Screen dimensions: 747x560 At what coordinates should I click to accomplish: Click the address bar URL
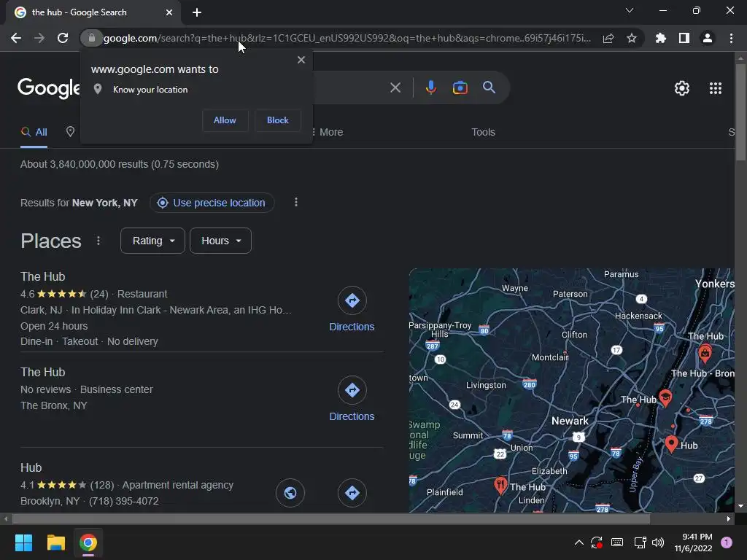pos(347,38)
